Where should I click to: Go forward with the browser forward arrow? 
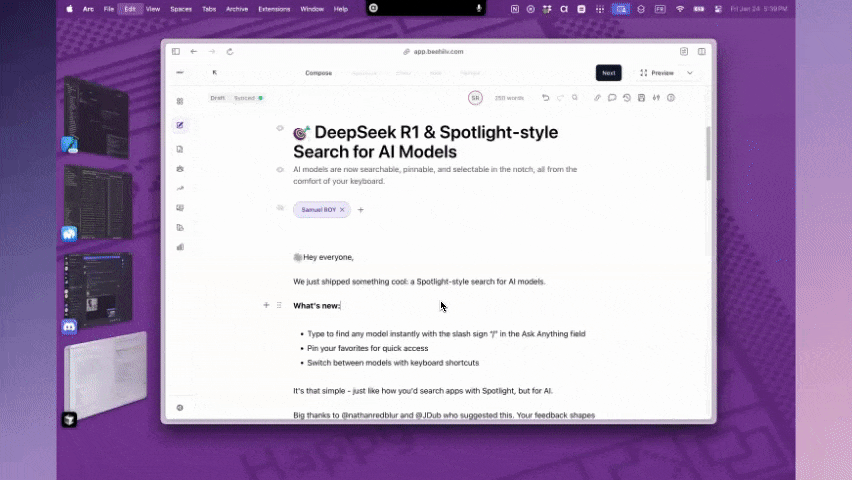point(212,52)
